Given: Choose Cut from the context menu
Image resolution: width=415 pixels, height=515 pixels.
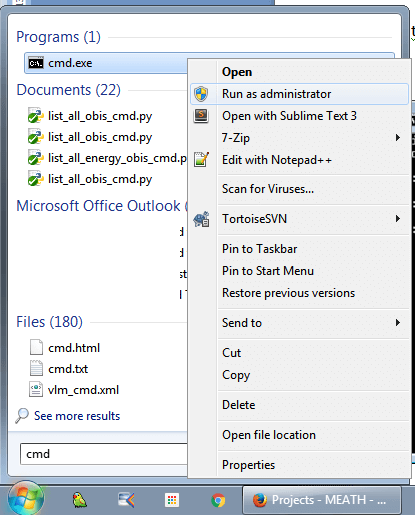Looking at the screenshot, I should [231, 353].
